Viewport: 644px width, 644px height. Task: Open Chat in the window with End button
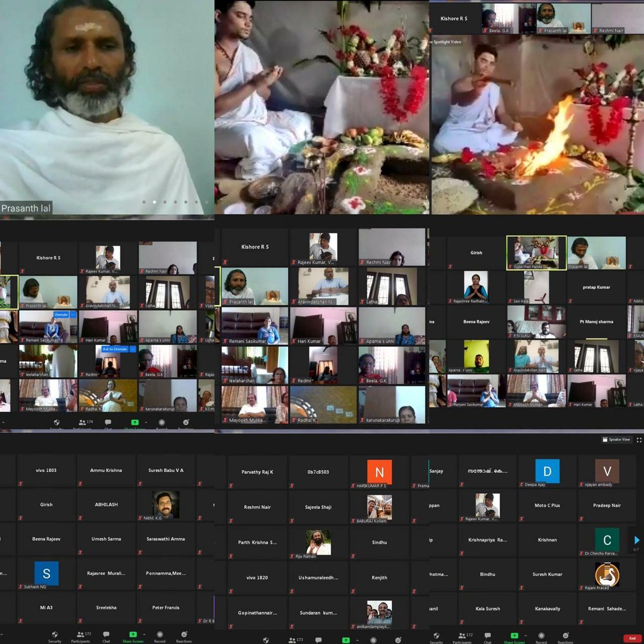tap(488, 638)
